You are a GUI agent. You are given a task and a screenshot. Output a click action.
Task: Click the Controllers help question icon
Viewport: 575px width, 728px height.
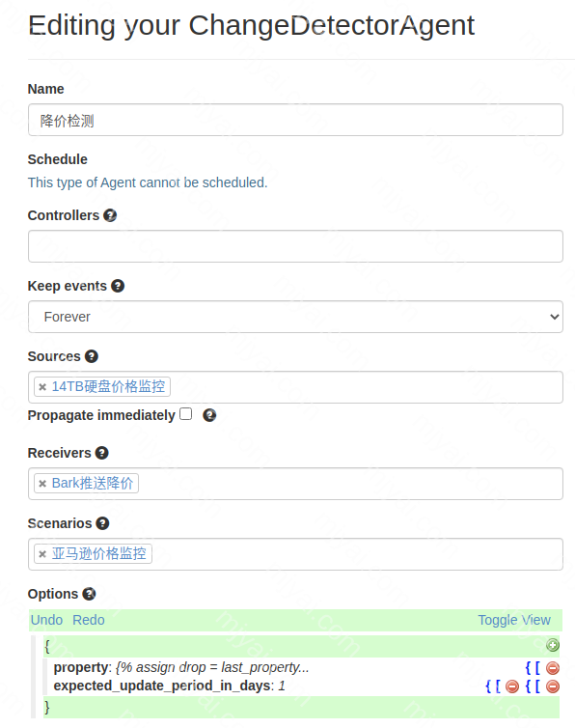tap(110, 215)
